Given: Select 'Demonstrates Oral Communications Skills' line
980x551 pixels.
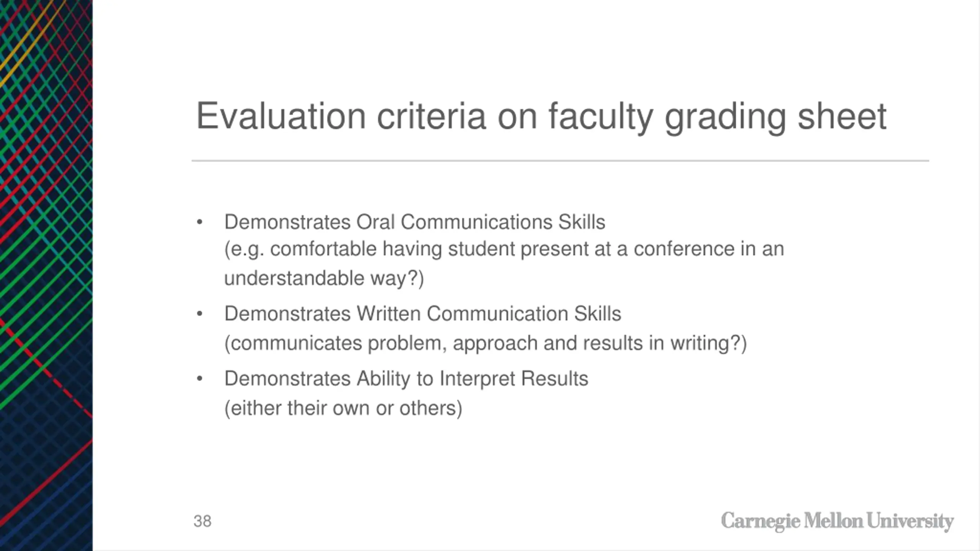Looking at the screenshot, I should pyautogui.click(x=415, y=222).
